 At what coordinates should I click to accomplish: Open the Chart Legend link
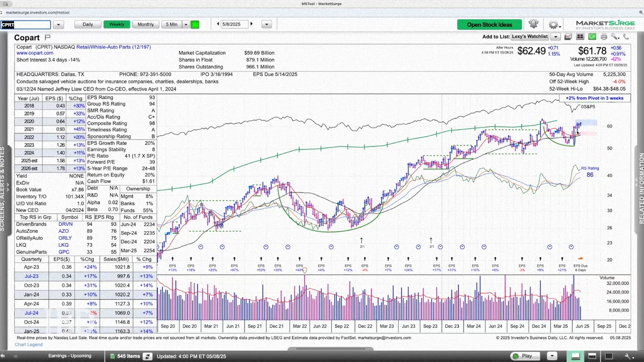pos(28,344)
